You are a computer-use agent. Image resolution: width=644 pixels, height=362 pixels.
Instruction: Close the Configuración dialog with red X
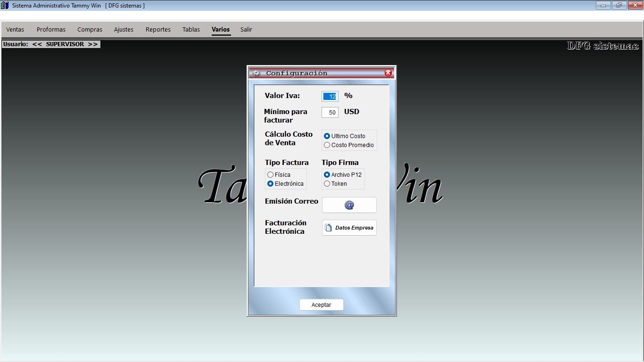click(x=388, y=73)
